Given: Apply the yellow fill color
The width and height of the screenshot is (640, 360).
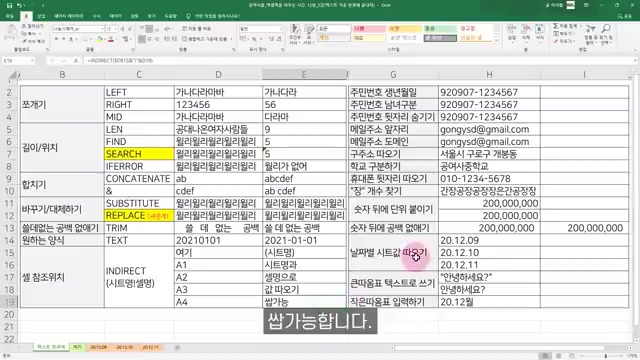Looking at the screenshot, I should 99,39.
